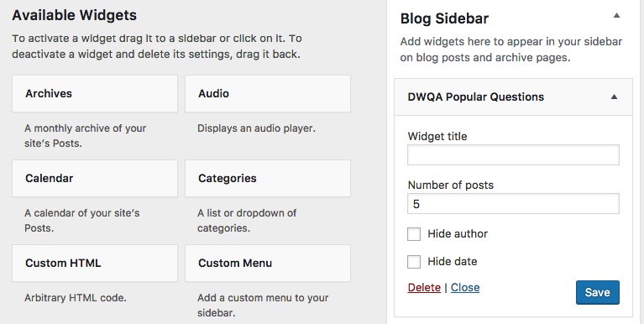This screenshot has width=644, height=324.
Task: Click the Save button
Action: (597, 292)
